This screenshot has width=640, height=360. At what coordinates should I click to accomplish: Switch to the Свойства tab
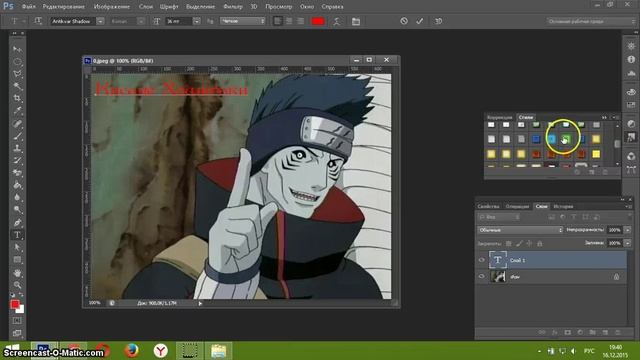click(x=488, y=207)
